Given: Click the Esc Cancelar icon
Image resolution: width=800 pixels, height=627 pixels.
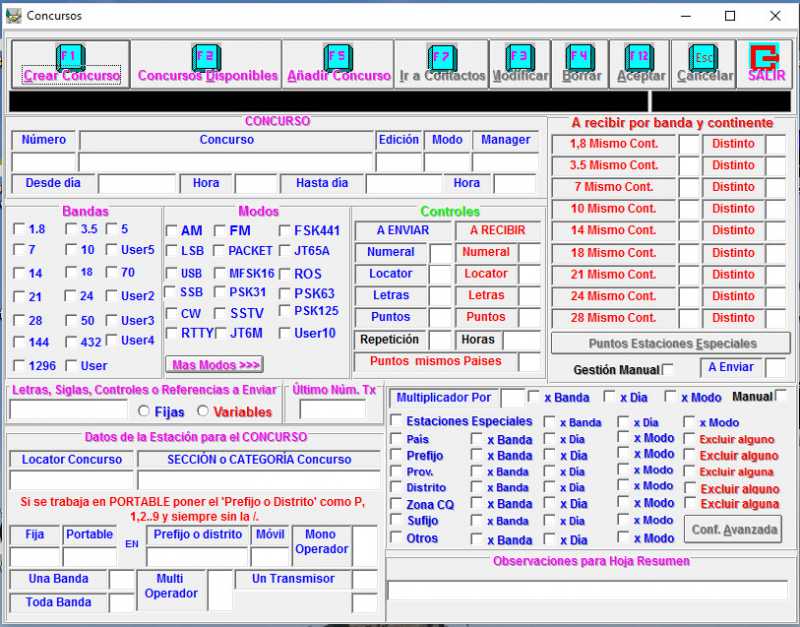Looking at the screenshot, I should tap(704, 55).
